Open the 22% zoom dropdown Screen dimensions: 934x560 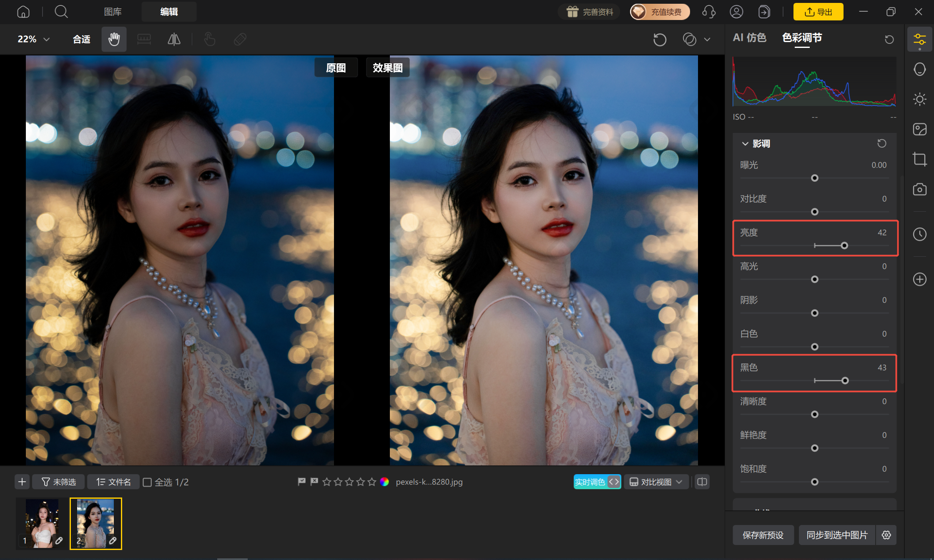(x=34, y=39)
